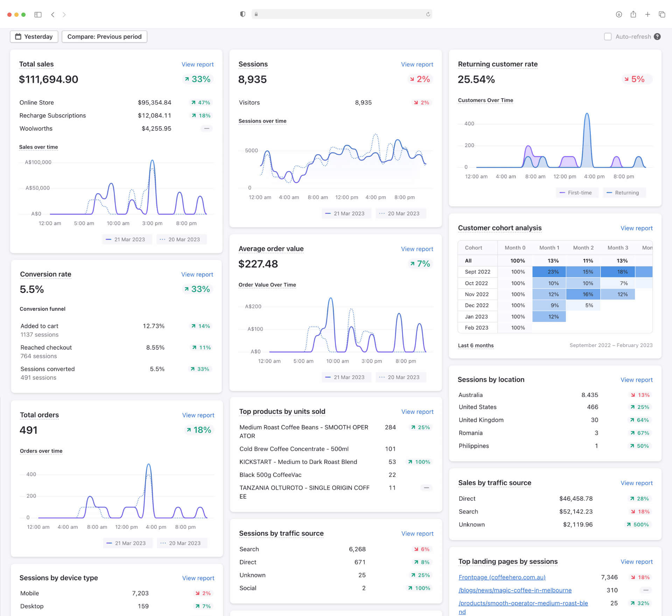The height and width of the screenshot is (616, 672).
Task: Click the Unknown $2,119.96 traffic source row
Action: [x=555, y=524]
